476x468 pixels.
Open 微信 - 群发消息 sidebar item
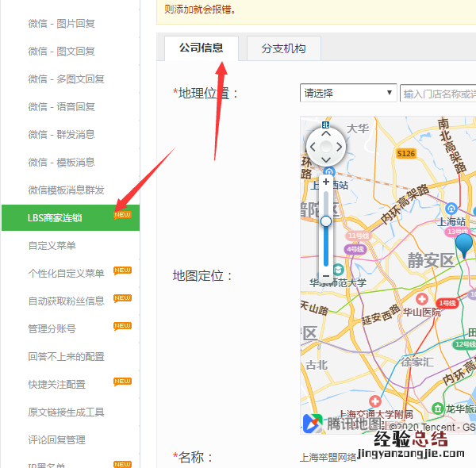click(61, 135)
